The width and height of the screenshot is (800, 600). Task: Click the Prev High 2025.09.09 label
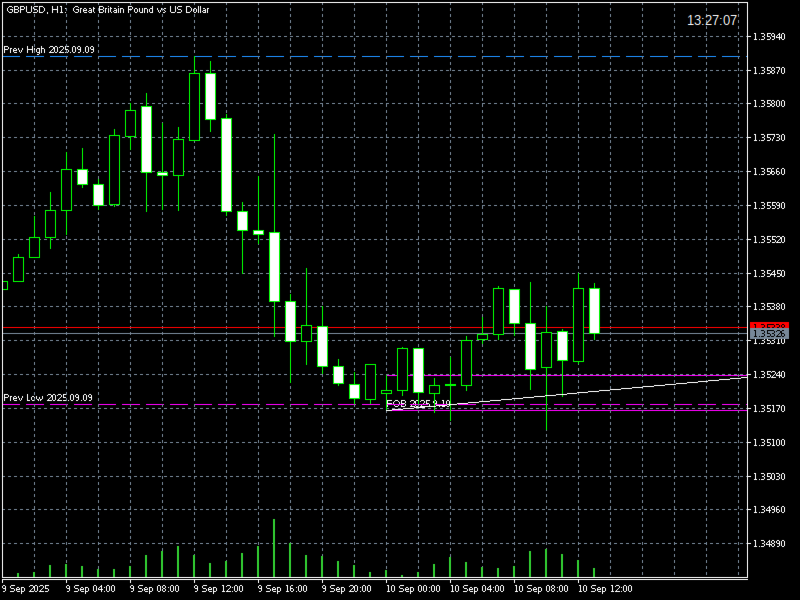click(48, 49)
